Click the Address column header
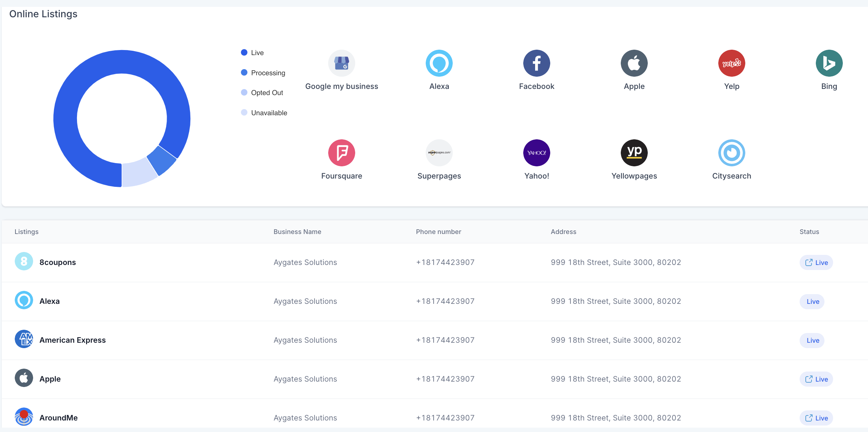The height and width of the screenshot is (432, 868). click(564, 232)
